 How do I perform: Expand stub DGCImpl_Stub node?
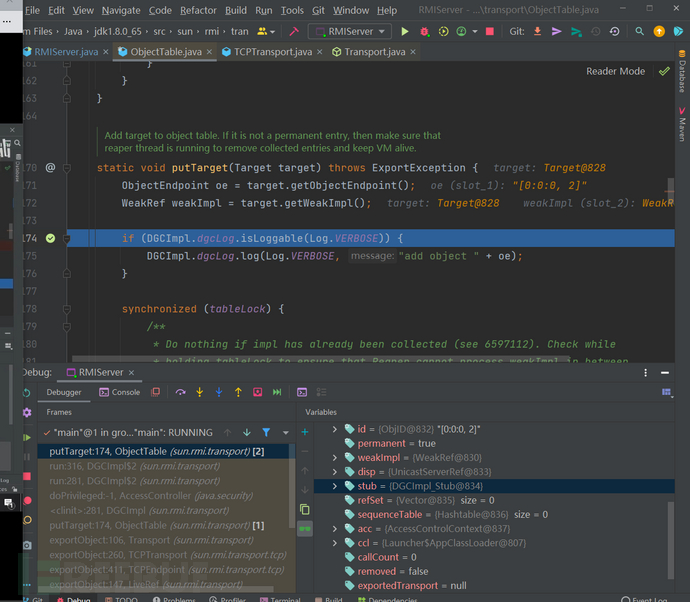pos(335,486)
